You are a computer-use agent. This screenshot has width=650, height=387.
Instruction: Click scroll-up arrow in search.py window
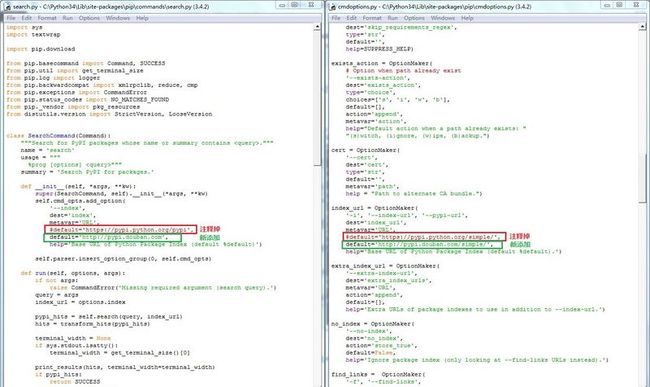pos(317,27)
